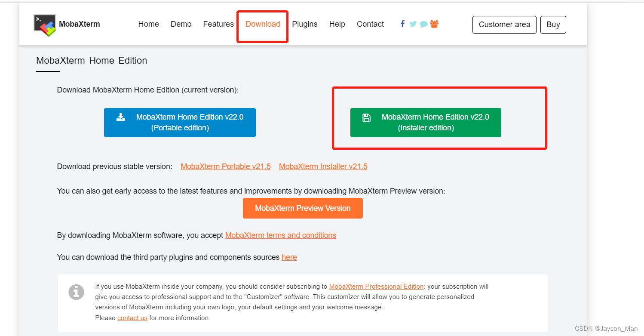Go to the Home menu item

click(x=149, y=24)
